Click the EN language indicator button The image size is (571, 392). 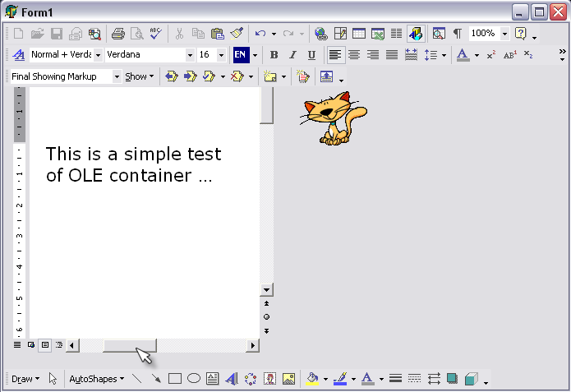click(x=240, y=55)
